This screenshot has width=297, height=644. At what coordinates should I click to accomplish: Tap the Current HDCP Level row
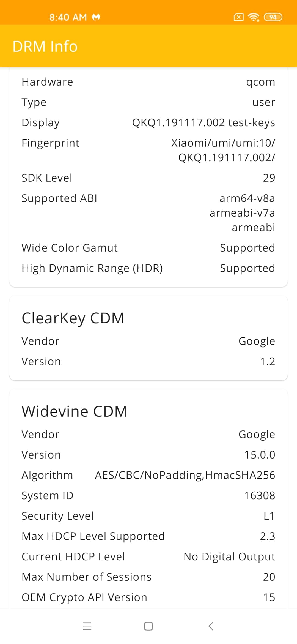pos(148,556)
